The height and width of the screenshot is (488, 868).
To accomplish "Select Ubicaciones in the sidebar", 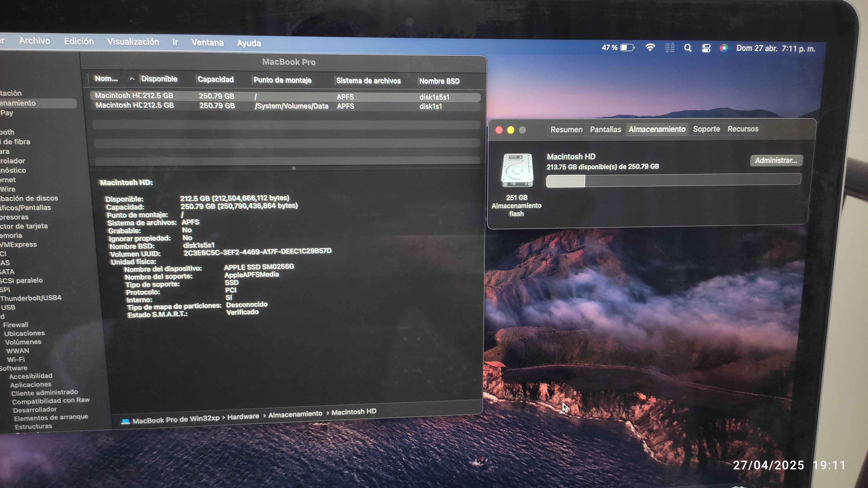I will 24,333.
